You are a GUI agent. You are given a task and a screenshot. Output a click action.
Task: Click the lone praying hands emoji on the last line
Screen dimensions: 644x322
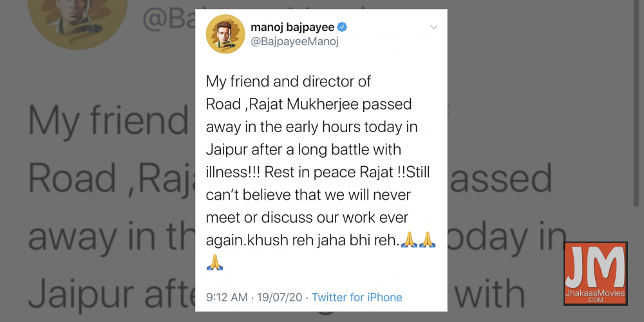[214, 262]
